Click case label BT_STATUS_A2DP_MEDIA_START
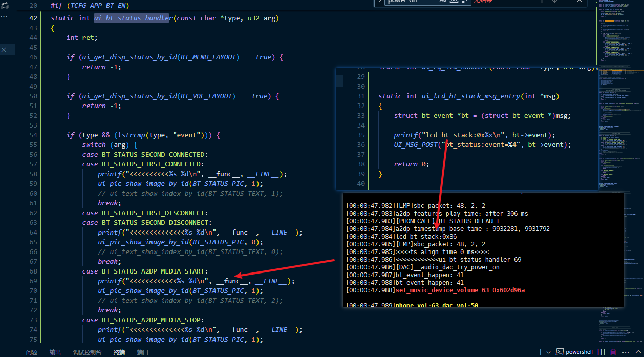This screenshot has height=357, width=644. point(153,271)
